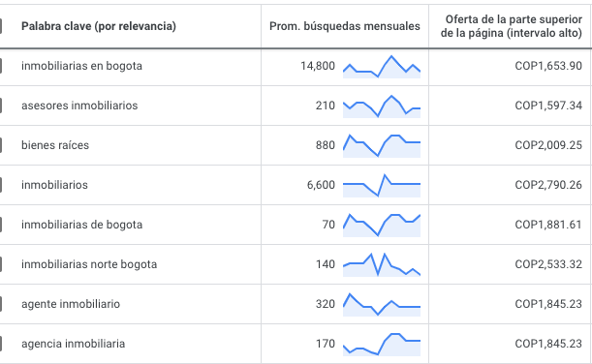Viewport: 592px width, 364px height.
Task: Open sparkline for inmobiliarias de bogota
Action: click(382, 226)
